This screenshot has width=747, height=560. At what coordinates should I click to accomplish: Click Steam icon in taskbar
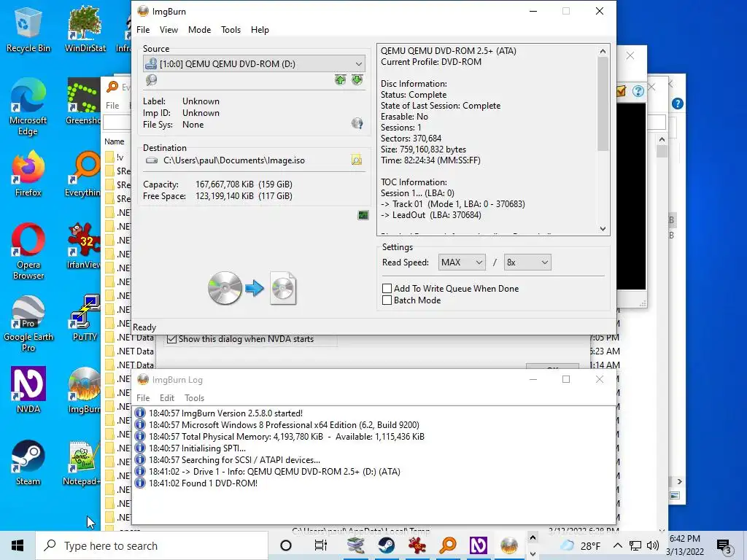[x=387, y=545]
